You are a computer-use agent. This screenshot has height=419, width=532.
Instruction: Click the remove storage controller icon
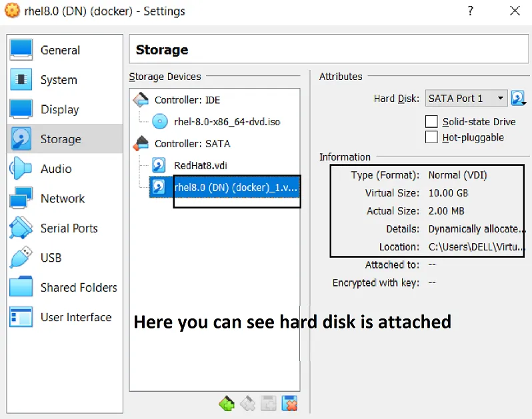(x=248, y=404)
